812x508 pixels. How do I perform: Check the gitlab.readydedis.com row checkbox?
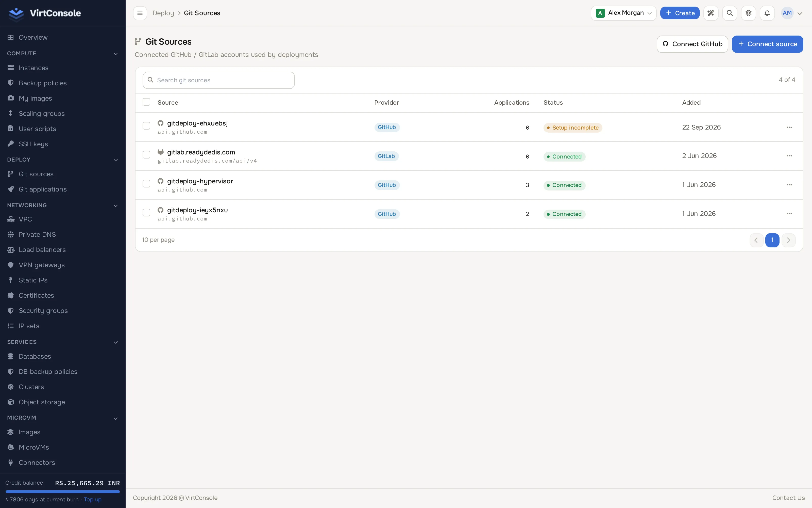[x=146, y=155]
